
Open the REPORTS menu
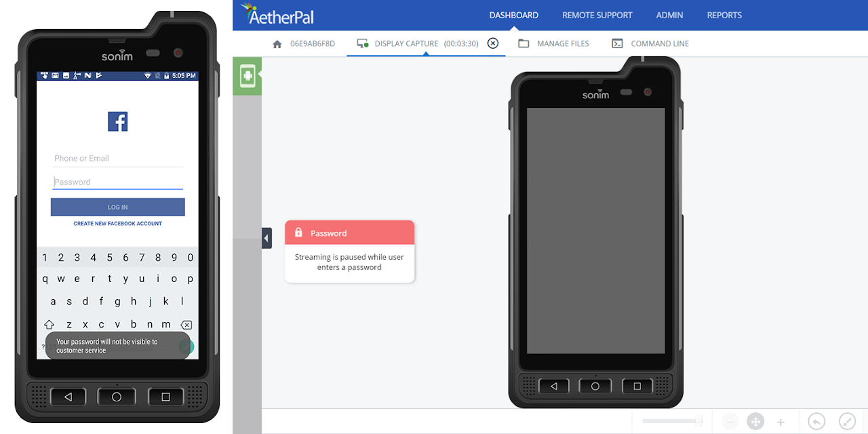pos(724,15)
